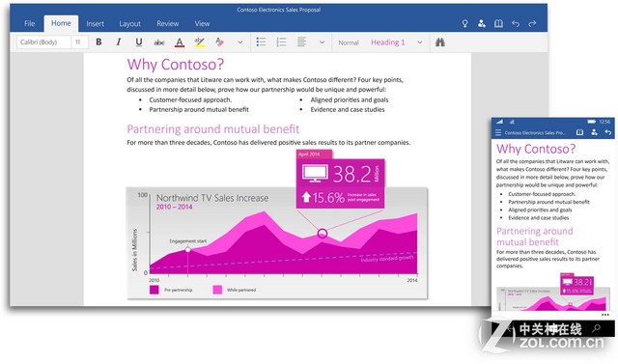This screenshot has width=618, height=364.
Task: Click the Tell Me lightbulb icon
Action: (x=465, y=23)
